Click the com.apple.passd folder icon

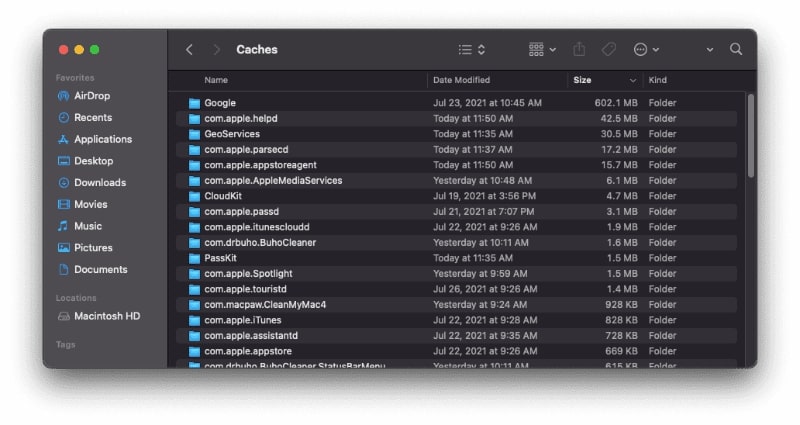[194, 212]
